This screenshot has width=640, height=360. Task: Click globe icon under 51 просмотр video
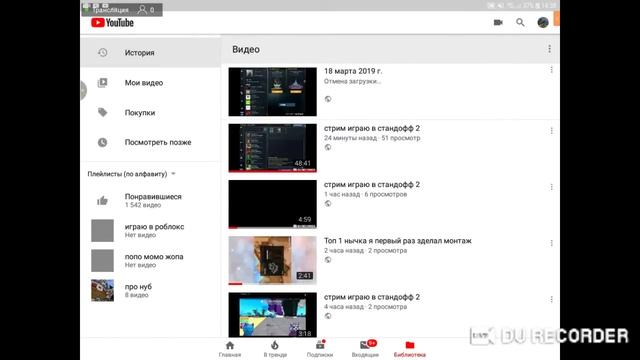[x=328, y=147]
